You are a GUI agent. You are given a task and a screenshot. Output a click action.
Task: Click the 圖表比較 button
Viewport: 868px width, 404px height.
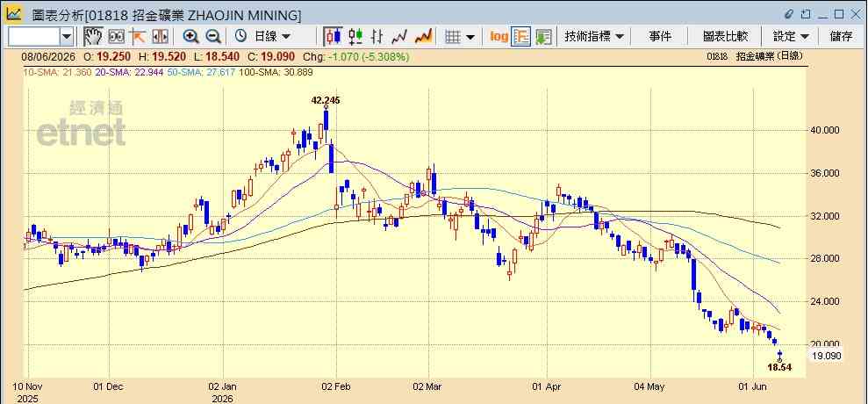tap(725, 37)
